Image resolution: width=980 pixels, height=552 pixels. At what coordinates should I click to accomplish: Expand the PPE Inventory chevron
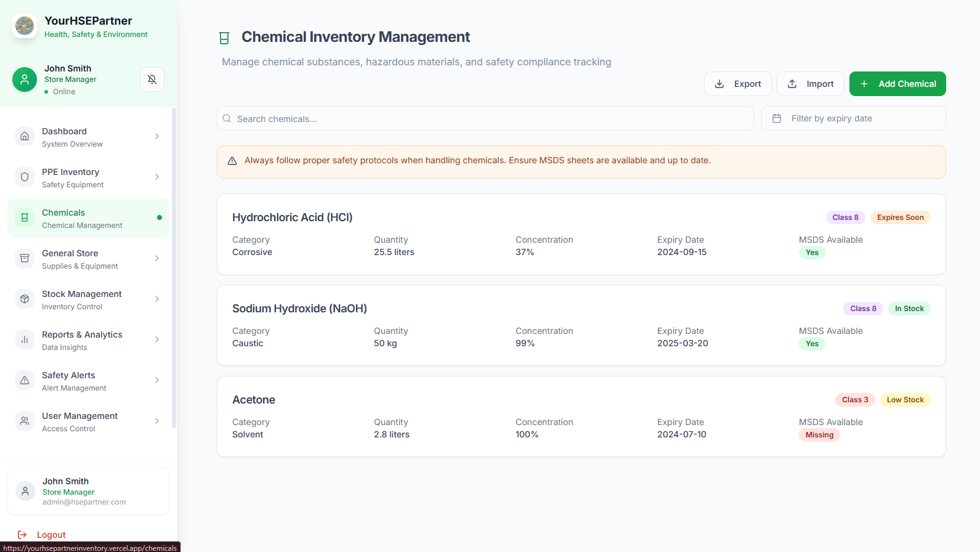(157, 177)
